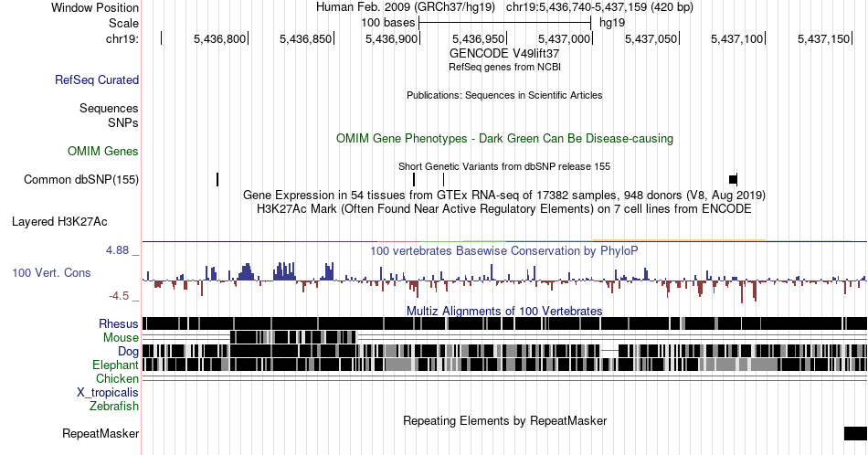Click the PhyloP -4.5 lower axis value

(119, 296)
